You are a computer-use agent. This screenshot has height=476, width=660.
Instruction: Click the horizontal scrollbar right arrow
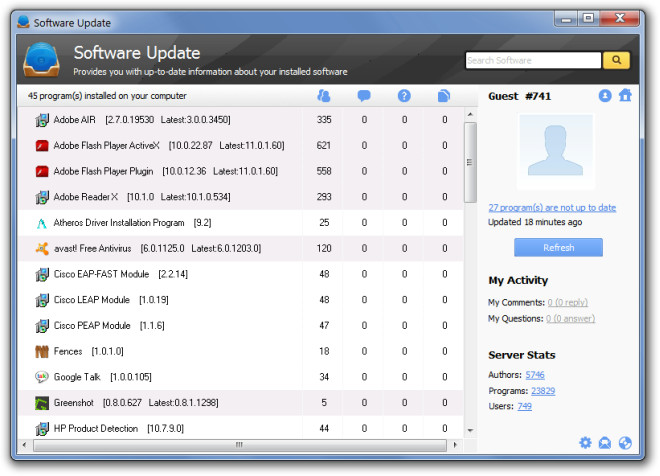pos(455,445)
